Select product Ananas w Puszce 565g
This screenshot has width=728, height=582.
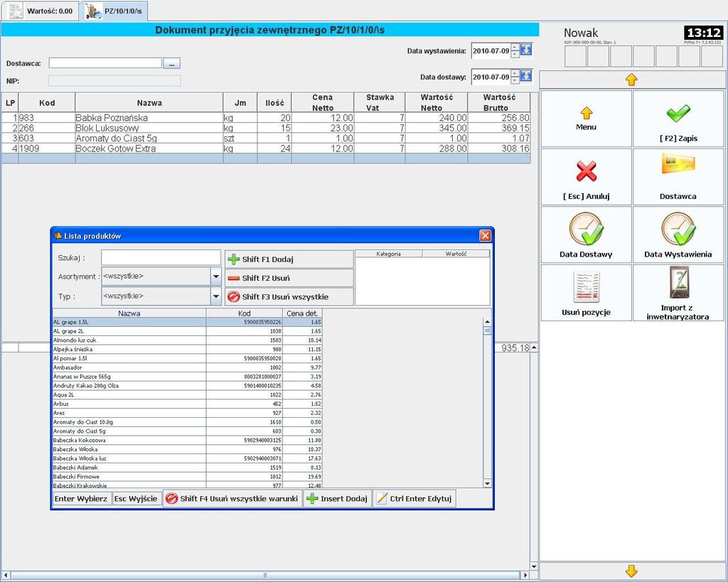pyautogui.click(x=187, y=377)
